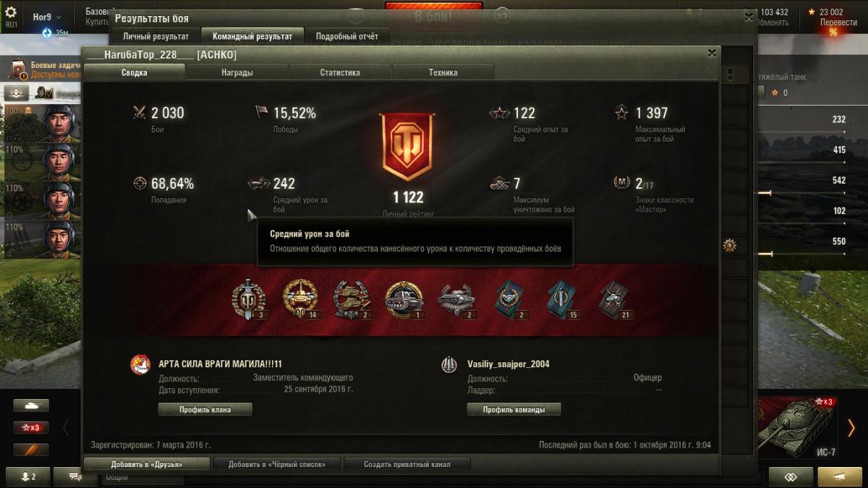Click the personal rating emblem badge
868x488 pixels.
[x=407, y=147]
